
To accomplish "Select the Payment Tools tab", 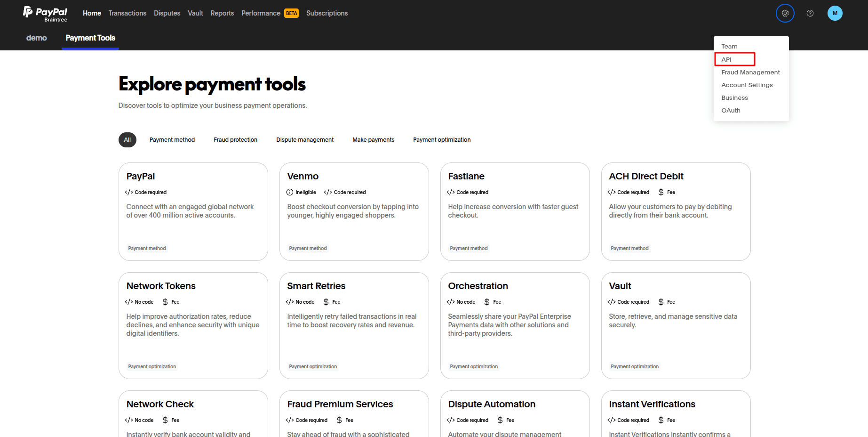I will 90,38.
